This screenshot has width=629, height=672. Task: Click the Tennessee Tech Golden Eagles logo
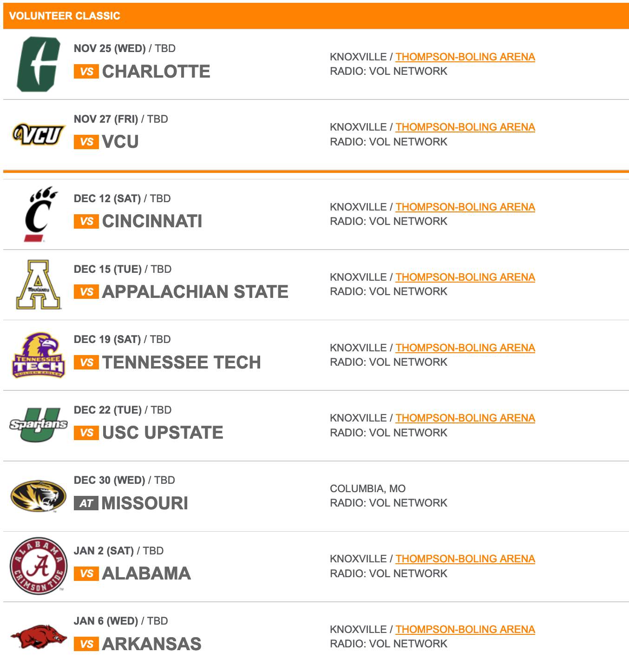click(x=39, y=355)
